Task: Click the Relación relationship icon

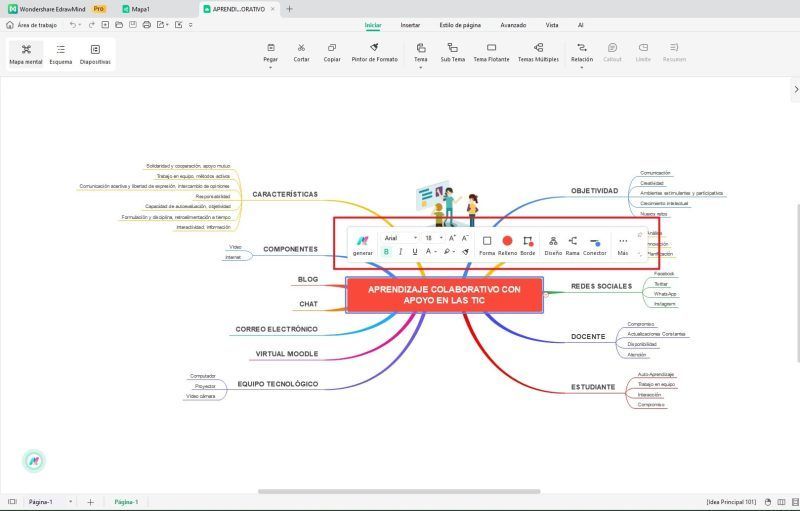Action: [x=582, y=48]
